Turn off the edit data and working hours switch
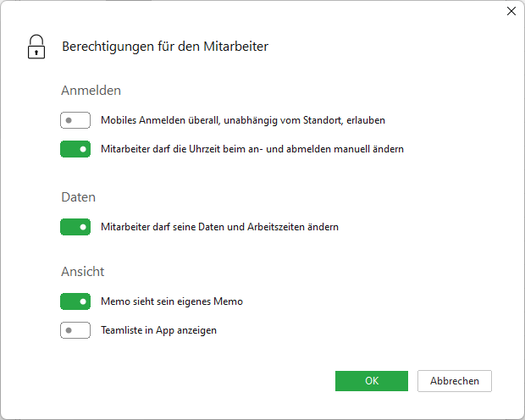 [x=75, y=227]
